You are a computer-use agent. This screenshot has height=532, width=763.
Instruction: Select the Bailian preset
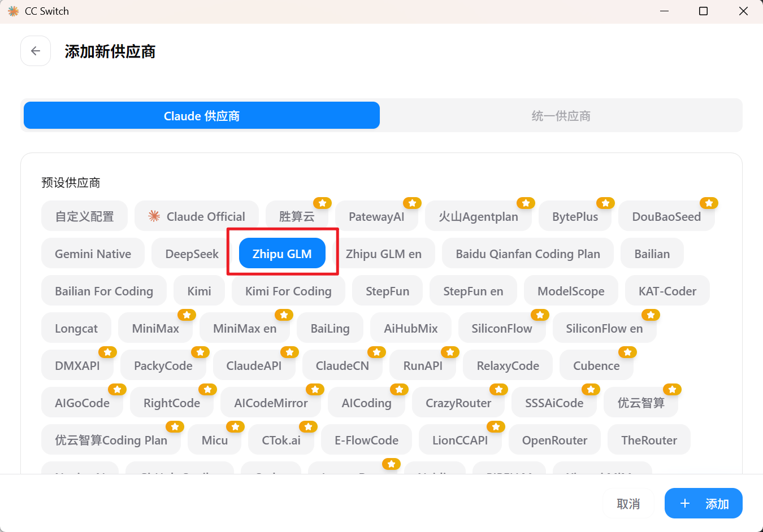tap(652, 254)
